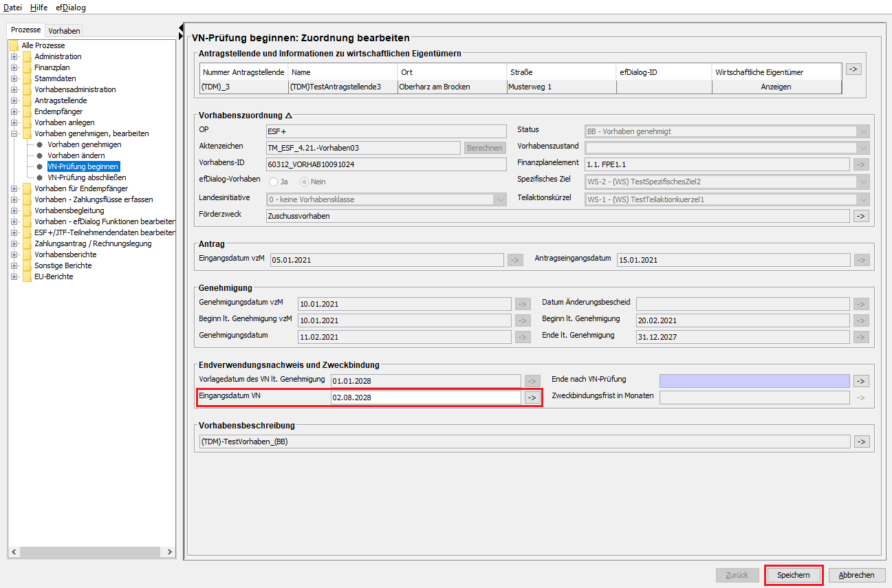Collapse left panel using top splitter arrow

click(x=181, y=25)
